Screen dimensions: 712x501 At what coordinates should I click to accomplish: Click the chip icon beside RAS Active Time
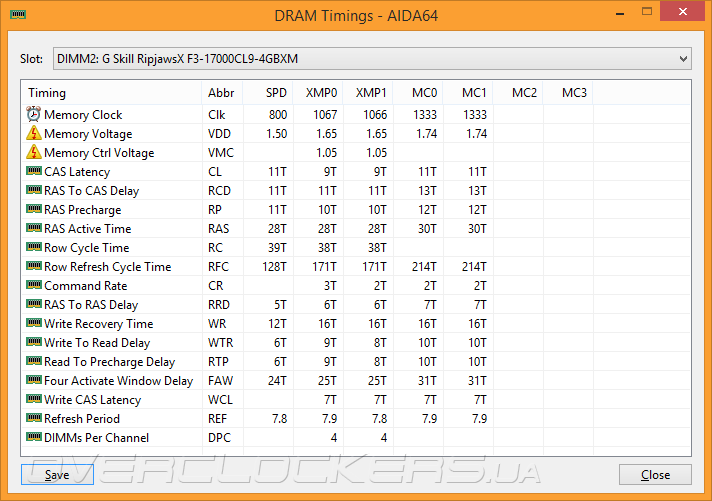click(34, 228)
